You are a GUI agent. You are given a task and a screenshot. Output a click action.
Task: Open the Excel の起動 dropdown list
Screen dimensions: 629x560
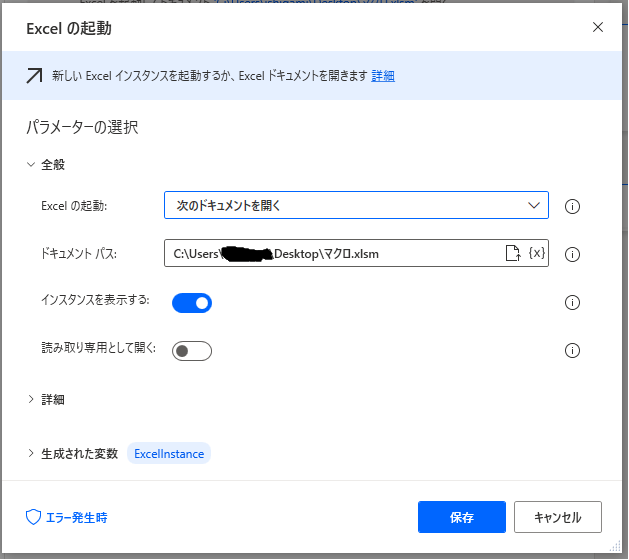coord(356,206)
